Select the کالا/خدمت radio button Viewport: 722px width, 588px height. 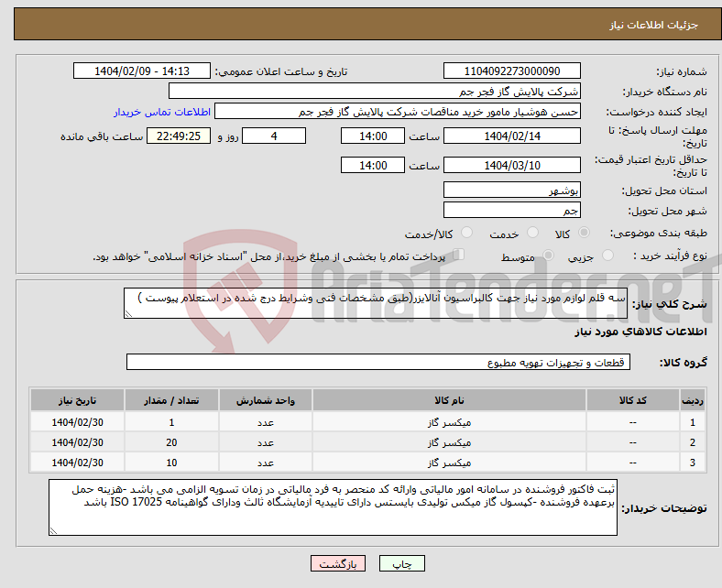pos(467,233)
